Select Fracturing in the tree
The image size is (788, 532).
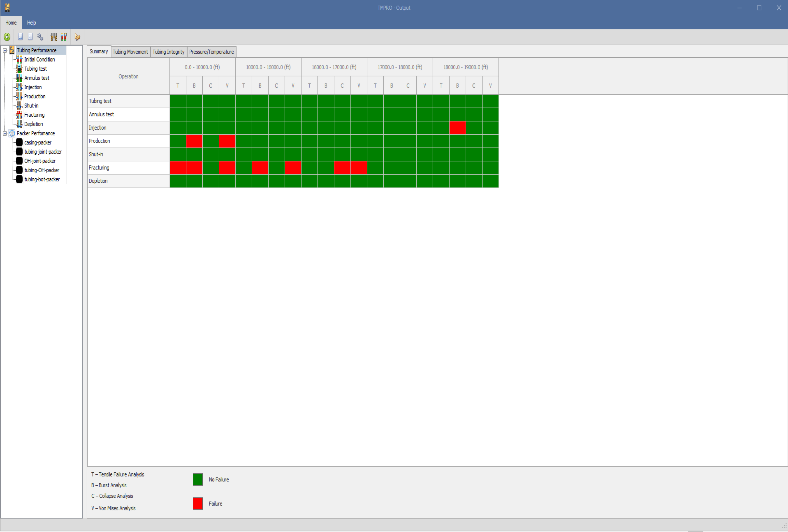34,115
